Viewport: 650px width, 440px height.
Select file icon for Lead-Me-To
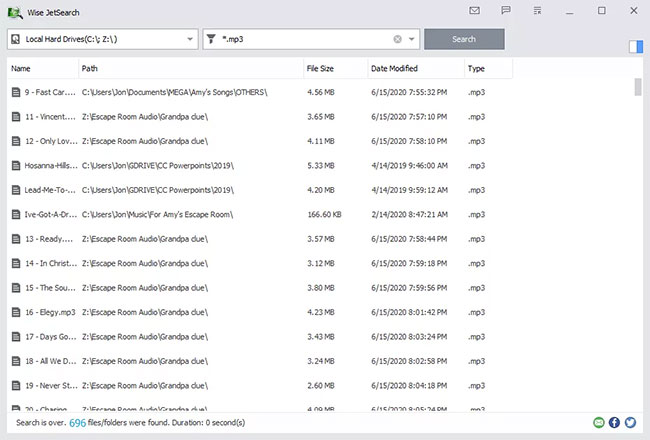tap(16, 190)
